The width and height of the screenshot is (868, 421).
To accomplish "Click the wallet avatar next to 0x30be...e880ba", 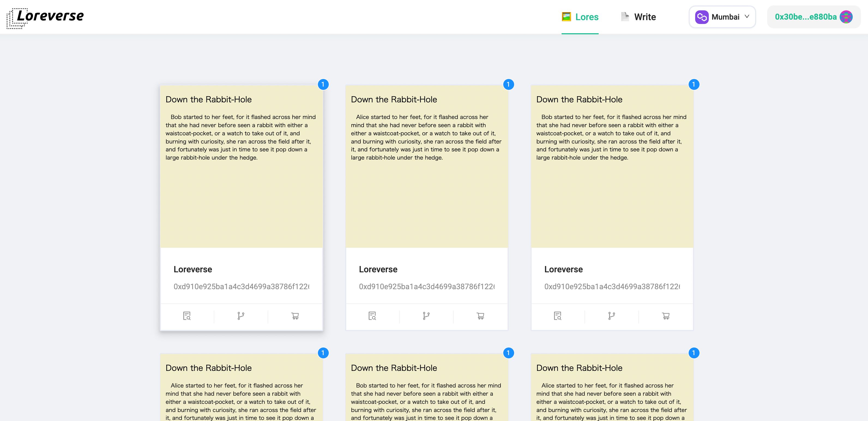I will (x=846, y=17).
